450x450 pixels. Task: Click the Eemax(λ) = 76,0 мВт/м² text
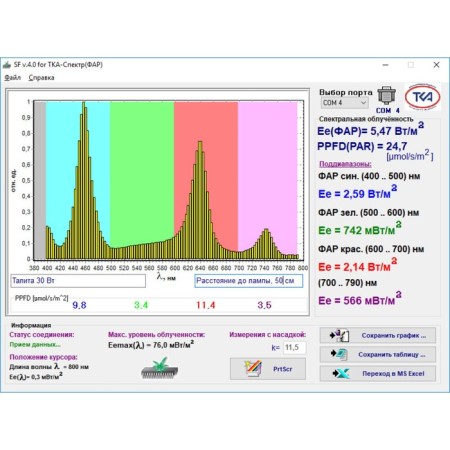click(x=151, y=345)
